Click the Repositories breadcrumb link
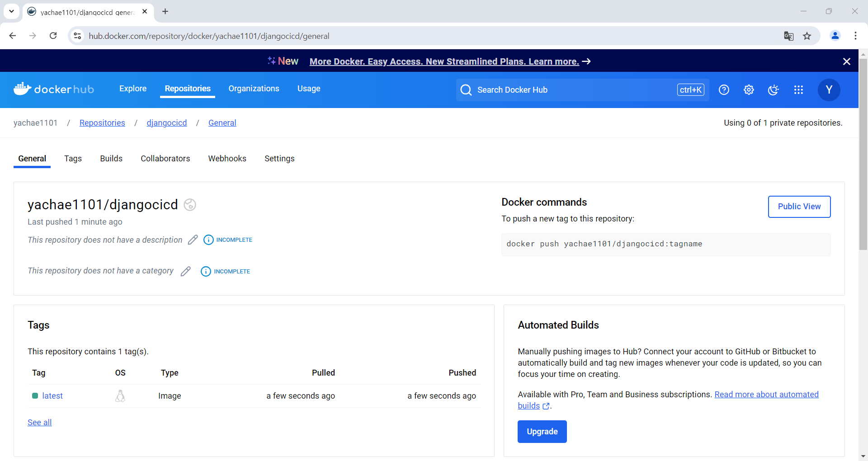 [x=102, y=123]
